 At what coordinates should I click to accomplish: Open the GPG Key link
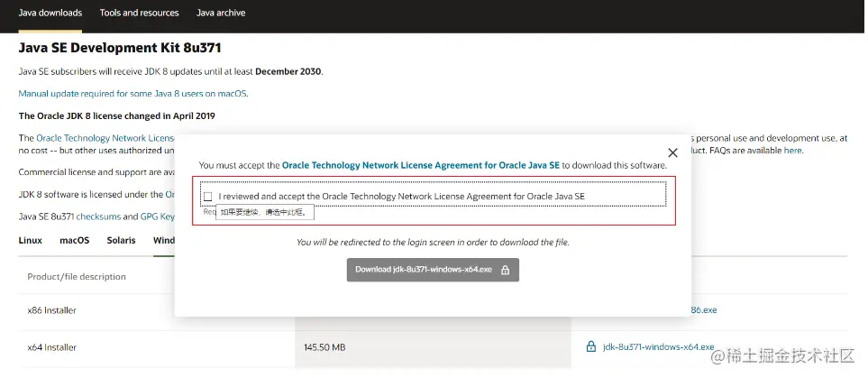[157, 217]
